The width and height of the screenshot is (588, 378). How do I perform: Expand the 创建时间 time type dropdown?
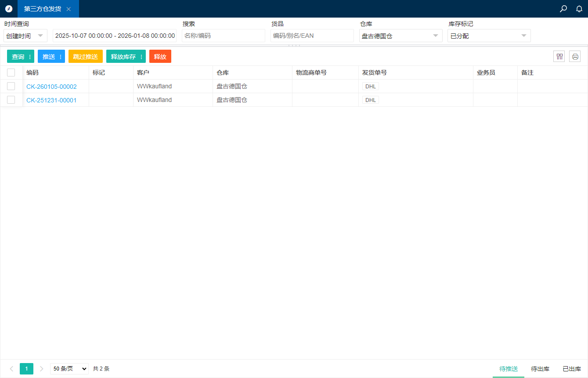[x=25, y=36]
